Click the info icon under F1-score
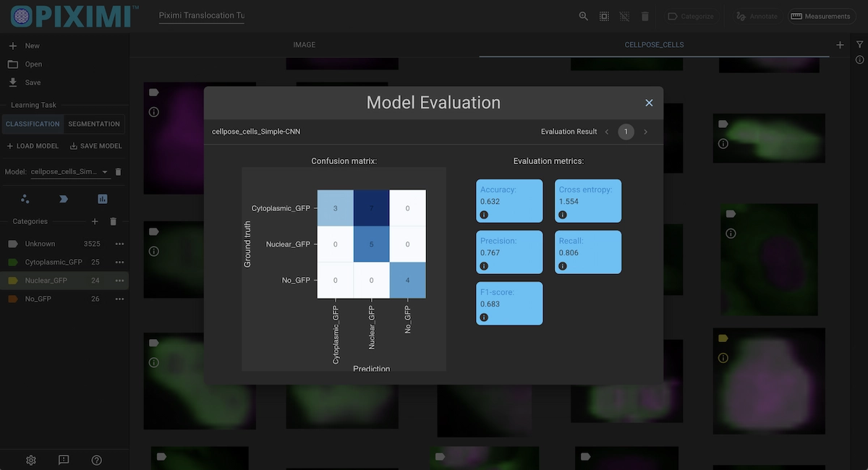 pos(484,317)
